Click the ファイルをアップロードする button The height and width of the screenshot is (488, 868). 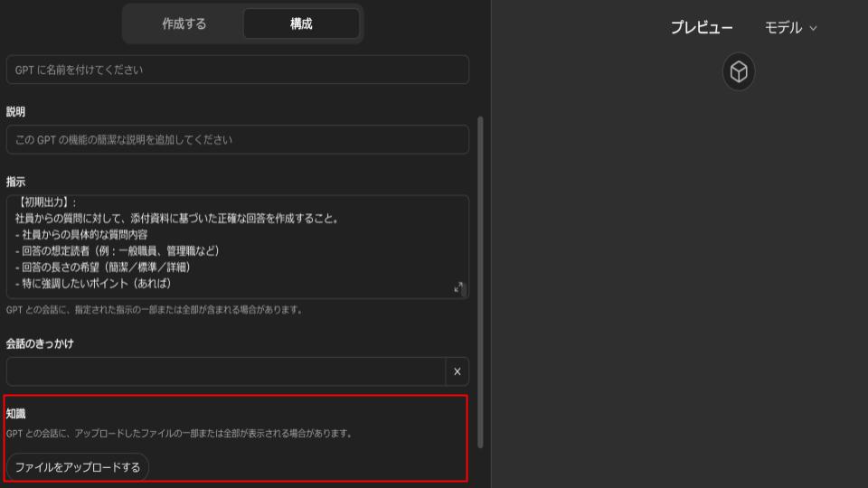tap(78, 467)
